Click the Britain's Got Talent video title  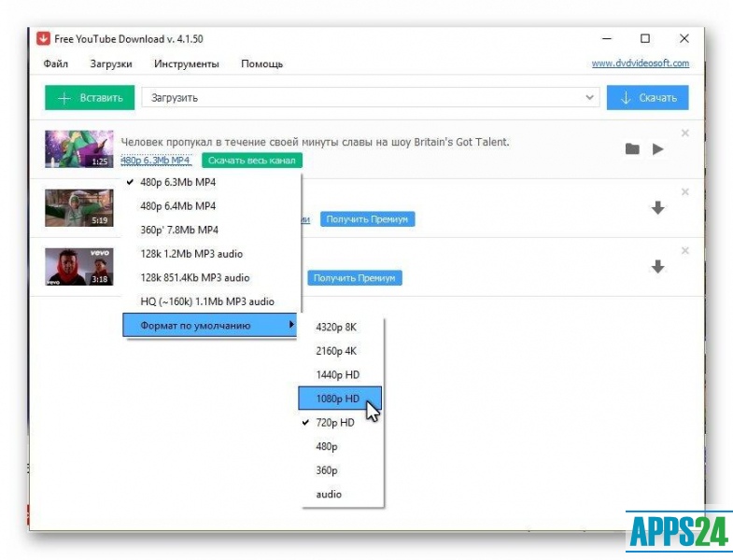[315, 142]
